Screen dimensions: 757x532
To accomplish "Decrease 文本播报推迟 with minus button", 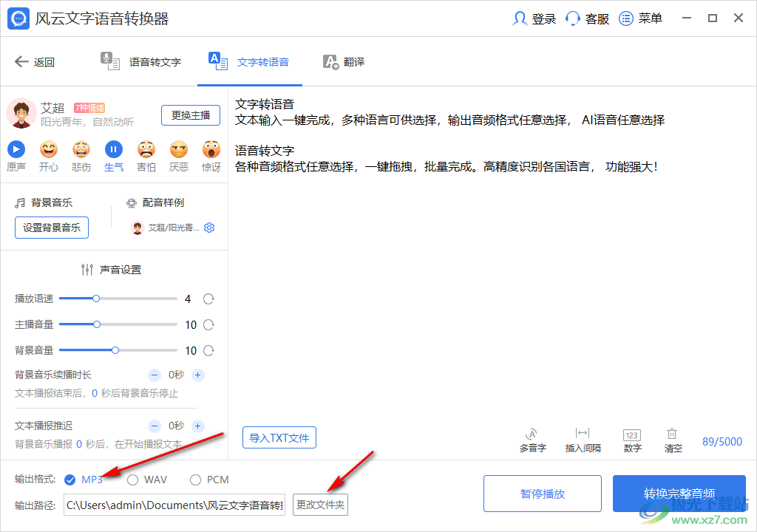I will click(x=154, y=426).
